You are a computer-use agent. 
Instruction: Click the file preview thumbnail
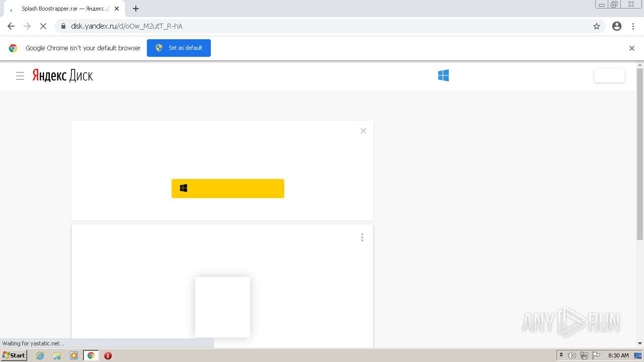[x=222, y=307]
